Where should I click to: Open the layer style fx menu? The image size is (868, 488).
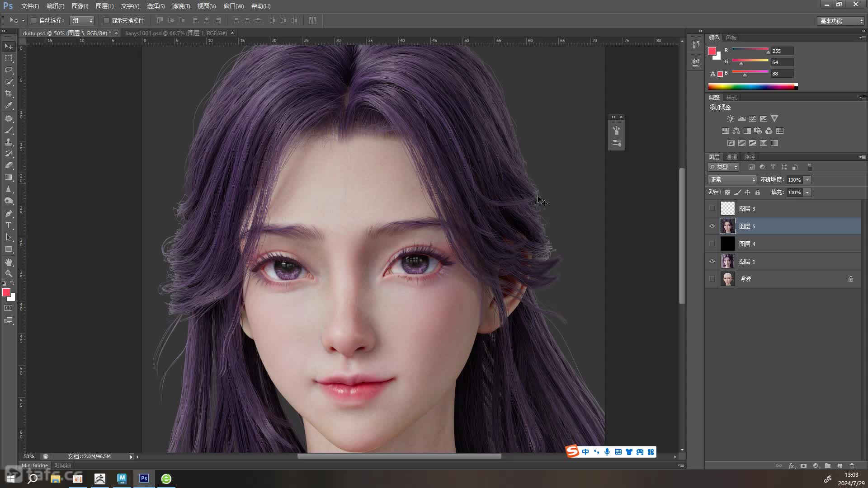[x=792, y=466]
